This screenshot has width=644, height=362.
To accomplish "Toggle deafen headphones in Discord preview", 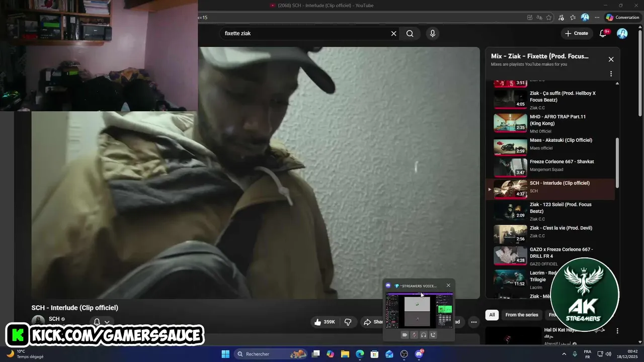I will (x=424, y=335).
